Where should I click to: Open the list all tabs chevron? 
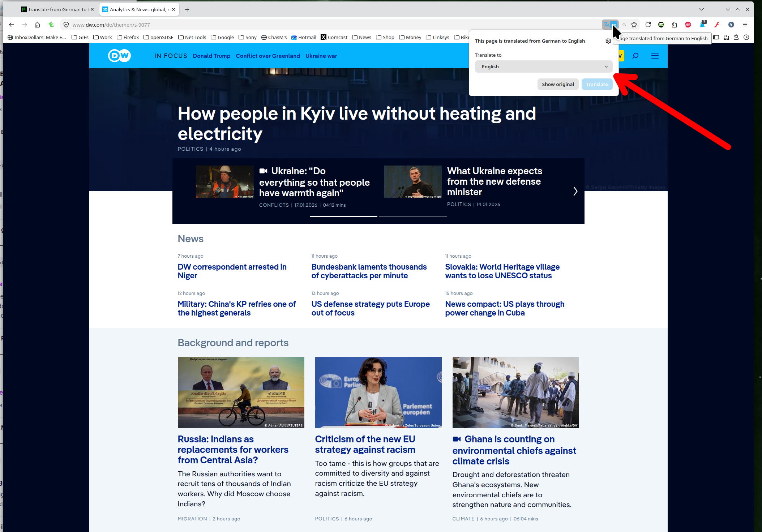click(701, 9)
